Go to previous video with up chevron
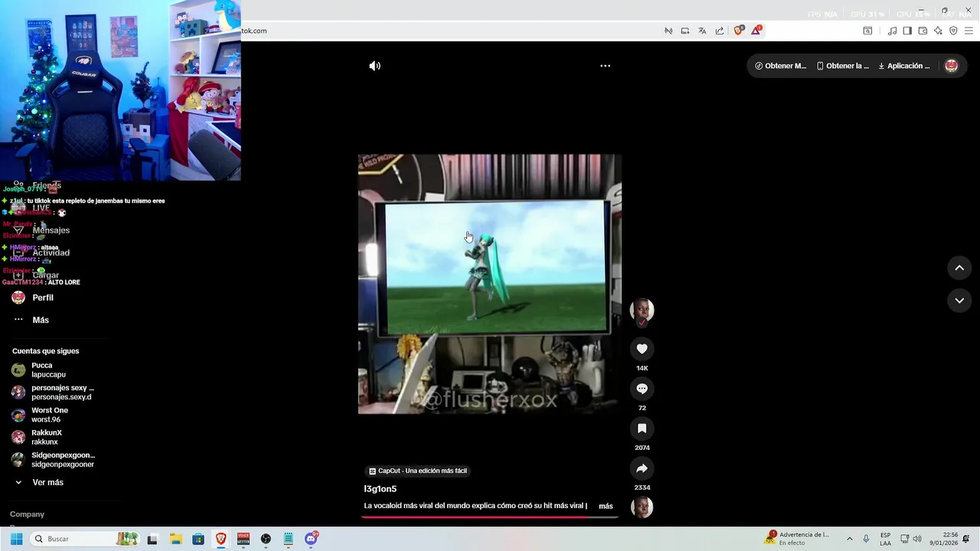Screen dimensions: 980x551 tap(959, 268)
